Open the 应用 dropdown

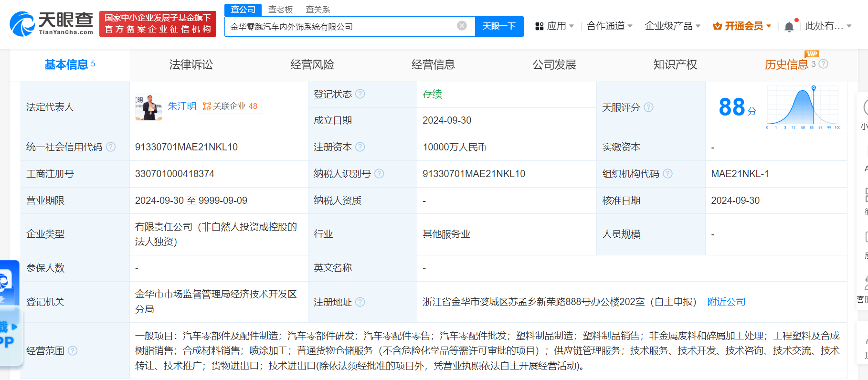coord(555,26)
